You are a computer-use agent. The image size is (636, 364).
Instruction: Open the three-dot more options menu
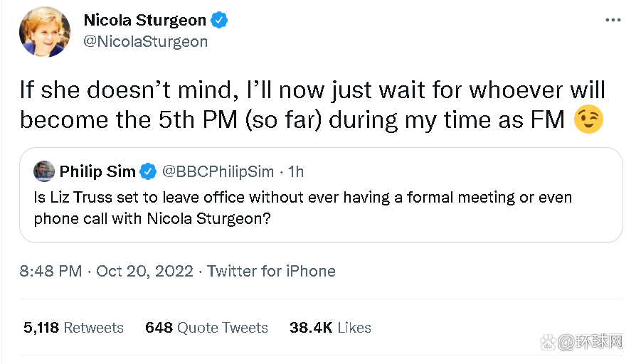[x=613, y=20]
